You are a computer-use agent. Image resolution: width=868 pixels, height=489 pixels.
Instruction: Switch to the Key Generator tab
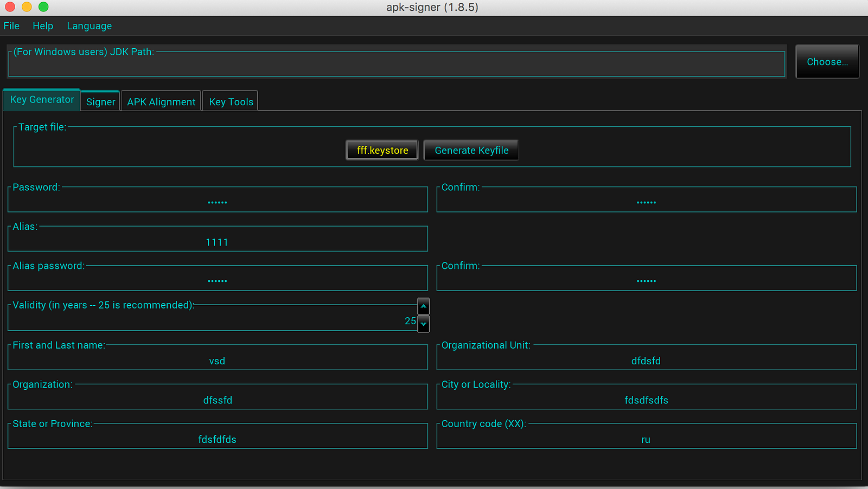42,100
